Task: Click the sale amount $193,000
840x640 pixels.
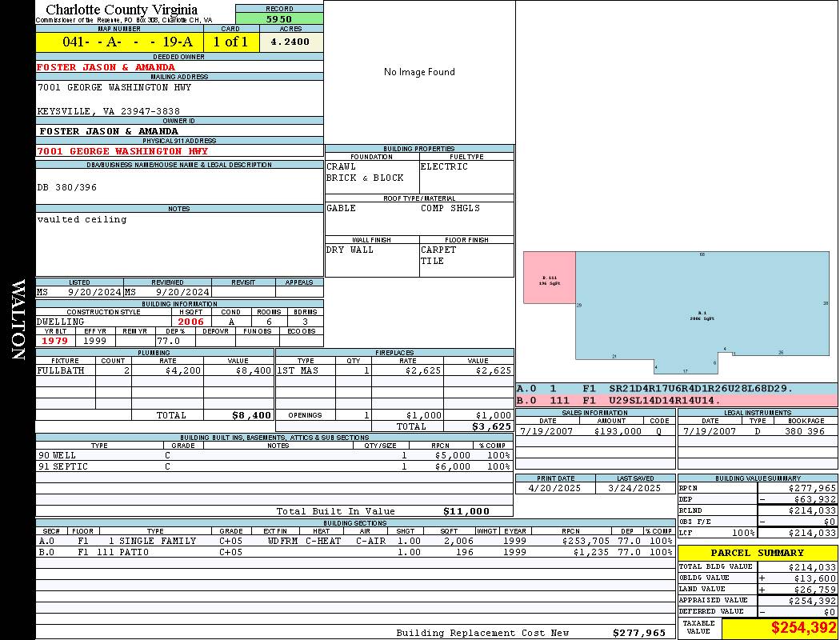Action: coord(618,431)
